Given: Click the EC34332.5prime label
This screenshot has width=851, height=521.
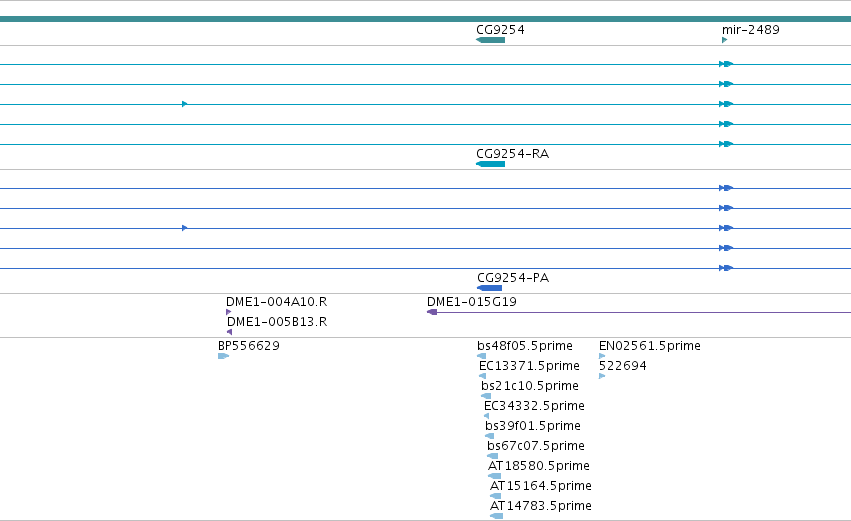Looking at the screenshot, I should tap(534, 406).
